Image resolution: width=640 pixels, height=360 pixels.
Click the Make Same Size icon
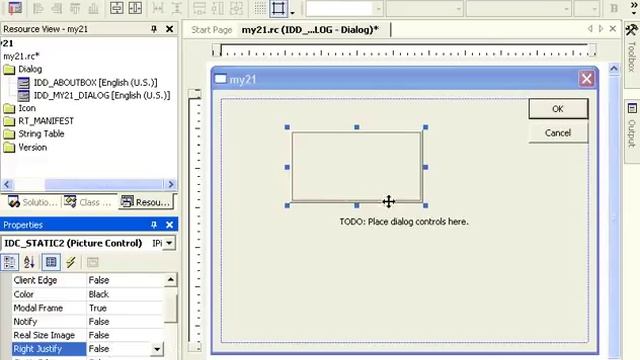(x=236, y=8)
